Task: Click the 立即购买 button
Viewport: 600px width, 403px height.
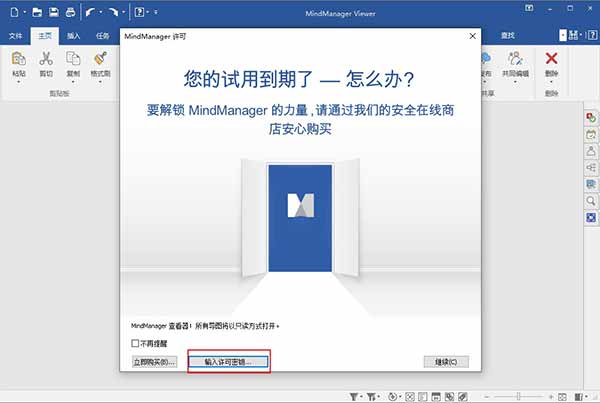Action: [155, 362]
